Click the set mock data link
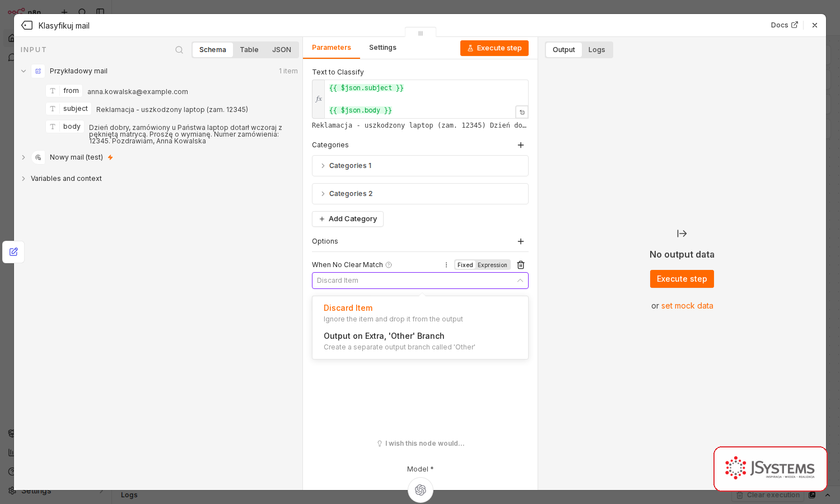The height and width of the screenshot is (504, 840). coord(687,306)
